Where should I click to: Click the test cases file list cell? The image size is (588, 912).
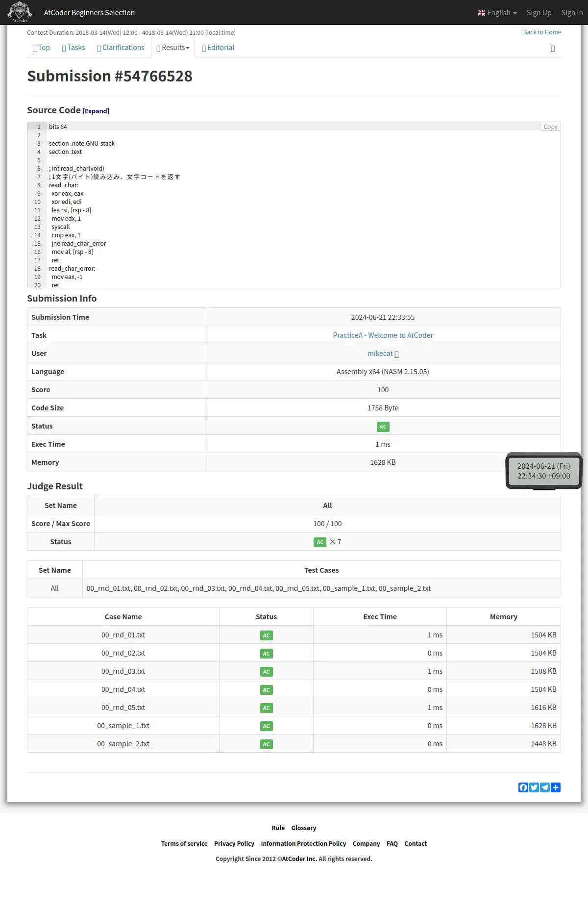[321, 588]
